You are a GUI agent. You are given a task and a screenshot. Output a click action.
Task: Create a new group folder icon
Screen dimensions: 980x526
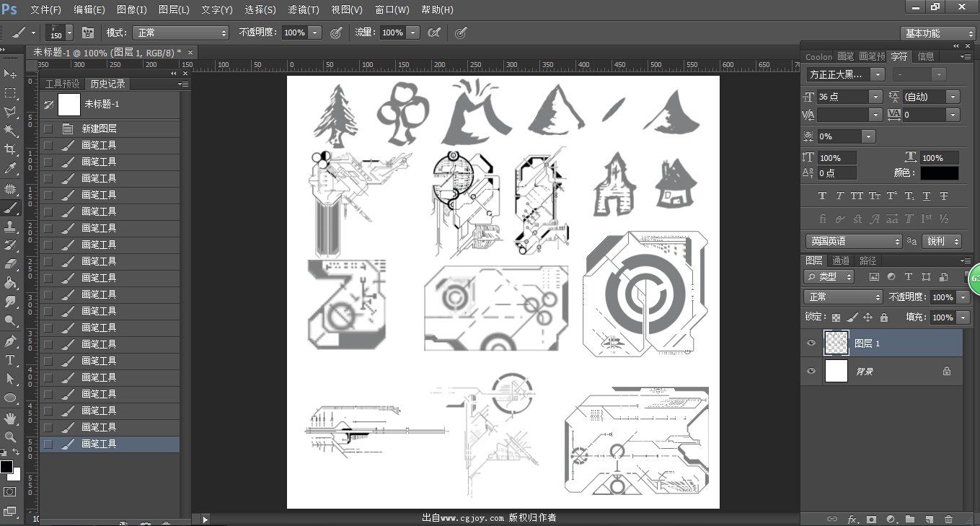click(x=910, y=519)
